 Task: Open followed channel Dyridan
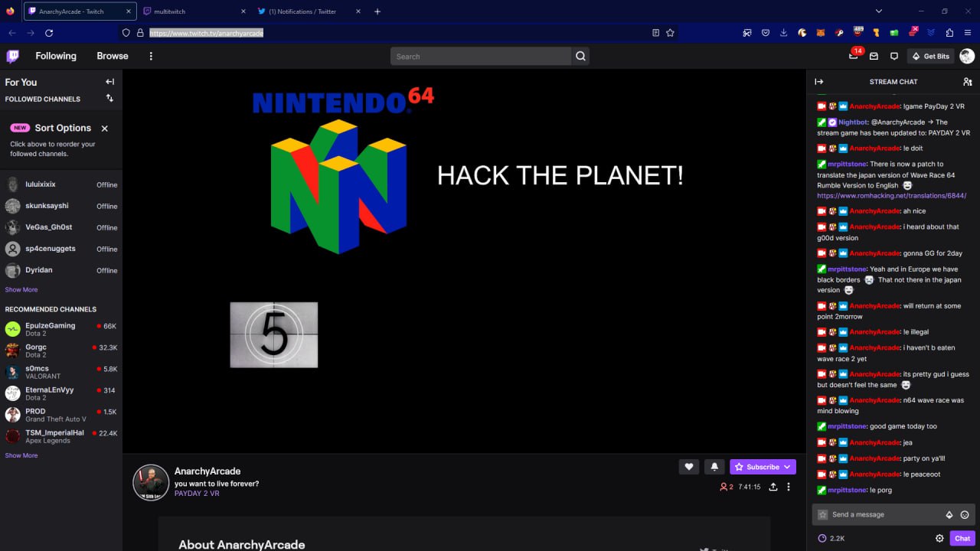pyautogui.click(x=61, y=270)
